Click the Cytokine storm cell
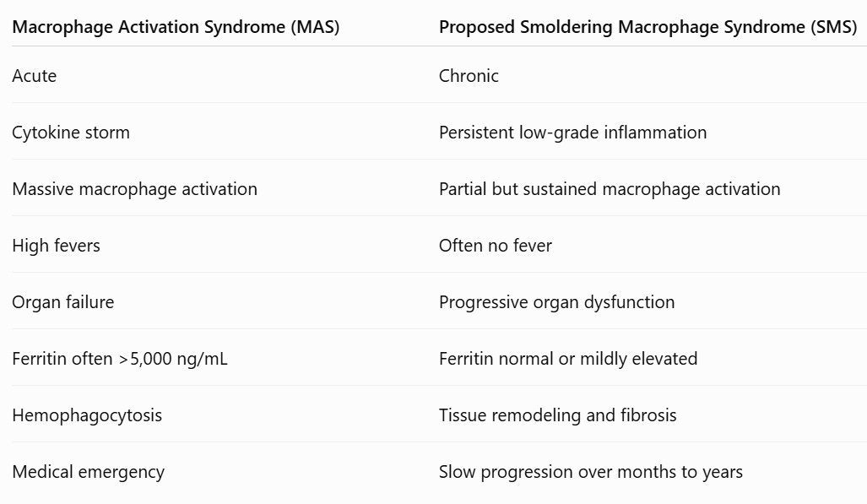 click(x=71, y=133)
